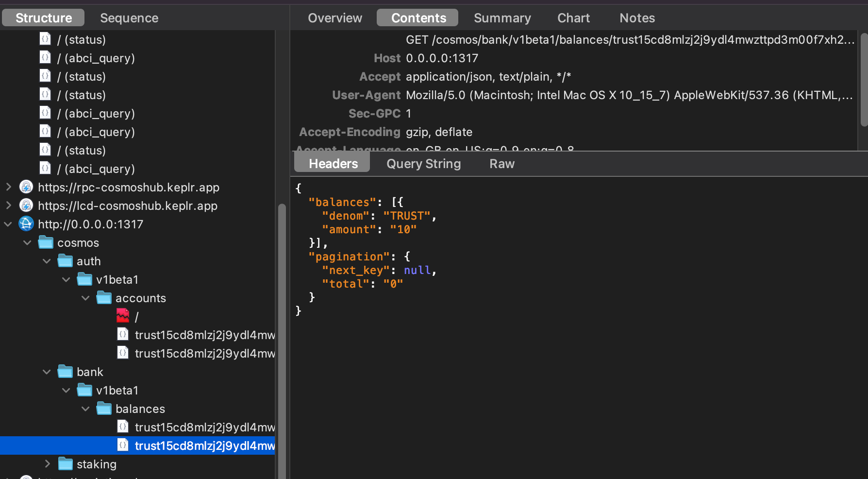868x479 pixels.
Task: Switch to the Structure view tab
Action: point(43,18)
